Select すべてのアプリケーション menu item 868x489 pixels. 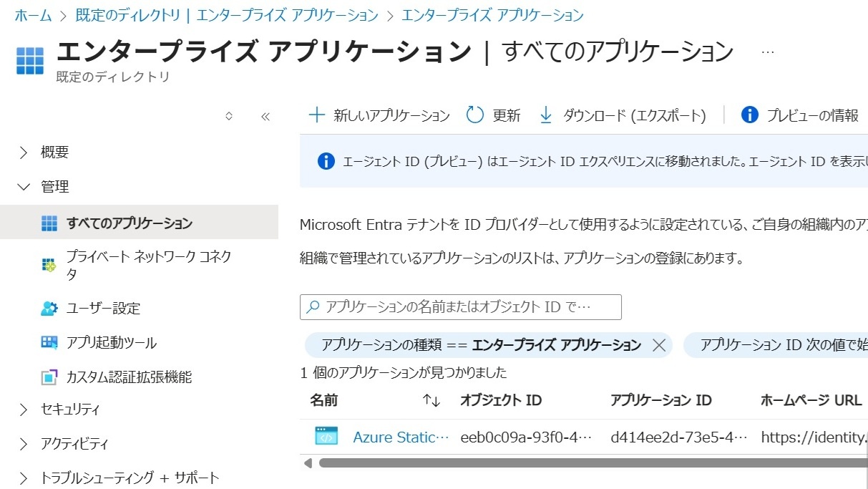[x=129, y=223]
